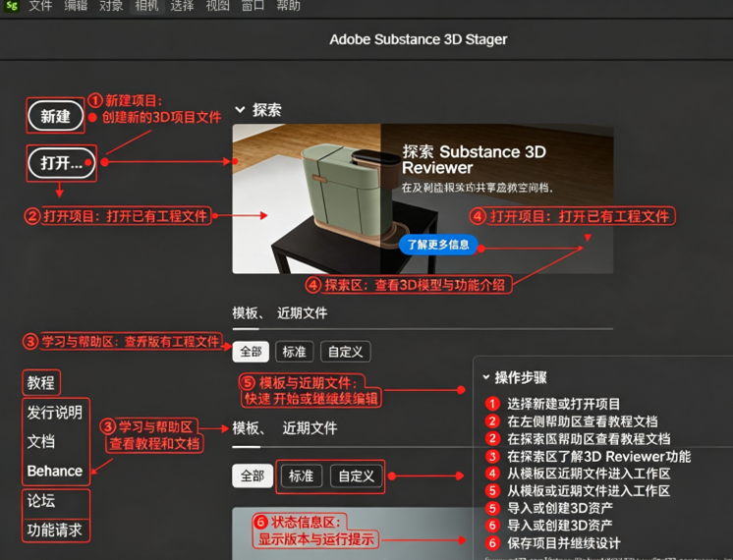Click the green appliance model preview image

[x=307, y=198]
